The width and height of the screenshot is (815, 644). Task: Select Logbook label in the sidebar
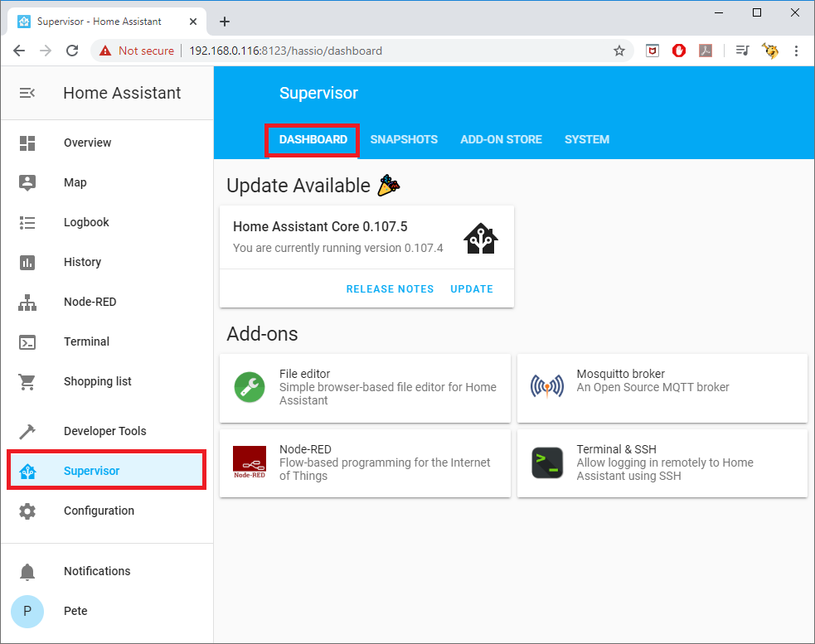point(86,222)
